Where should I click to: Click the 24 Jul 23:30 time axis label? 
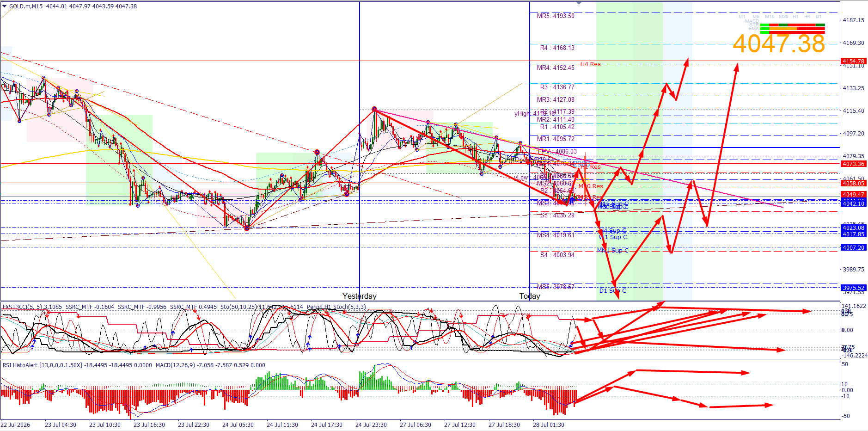(x=371, y=425)
